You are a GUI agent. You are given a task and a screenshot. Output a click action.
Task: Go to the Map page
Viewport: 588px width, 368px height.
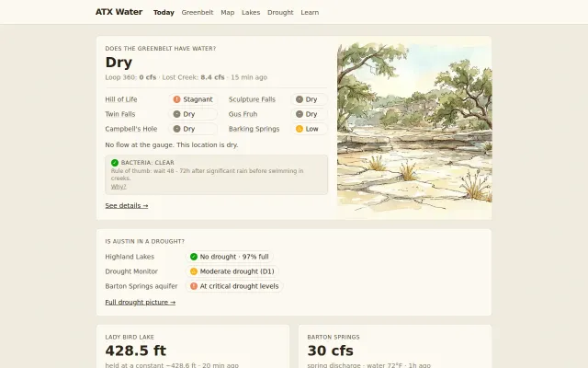coord(228,12)
